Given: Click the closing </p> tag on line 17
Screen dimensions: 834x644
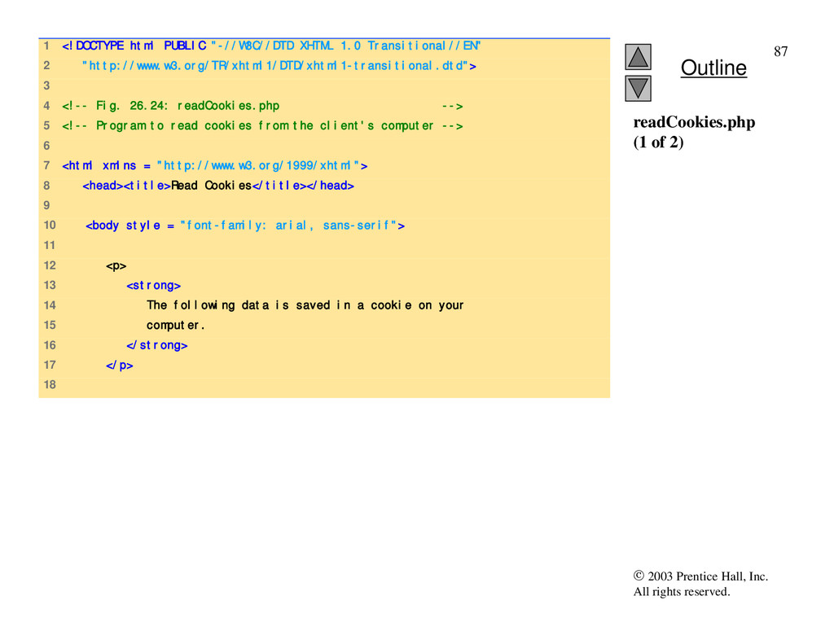Looking at the screenshot, I should (x=119, y=366).
